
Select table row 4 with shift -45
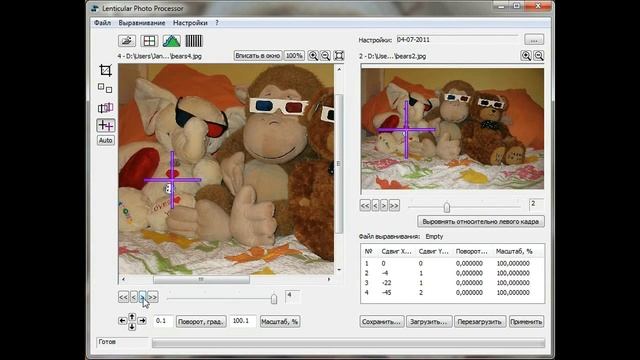click(x=452, y=293)
